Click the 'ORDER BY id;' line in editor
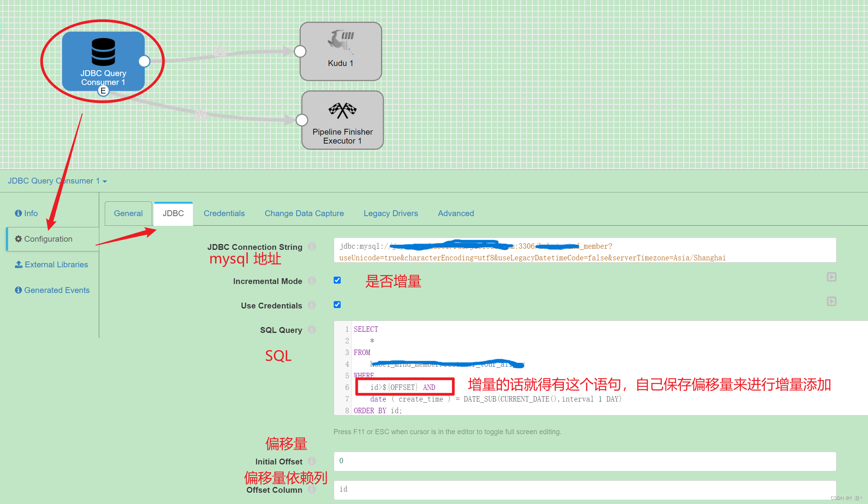This screenshot has width=868, height=504. pyautogui.click(x=378, y=410)
